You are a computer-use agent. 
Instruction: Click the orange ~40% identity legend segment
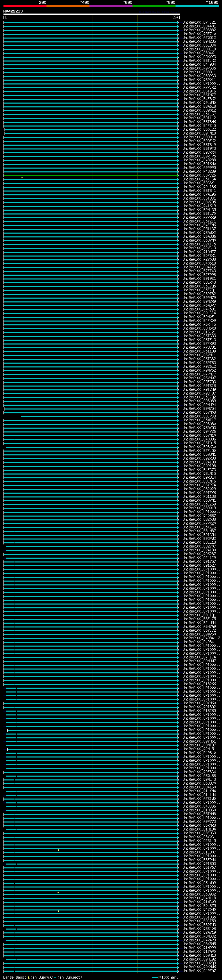tap(68, 6)
